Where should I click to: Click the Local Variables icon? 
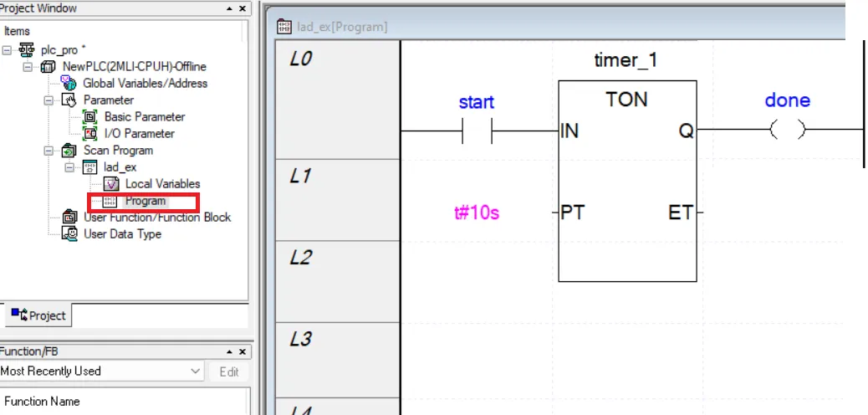point(111,184)
